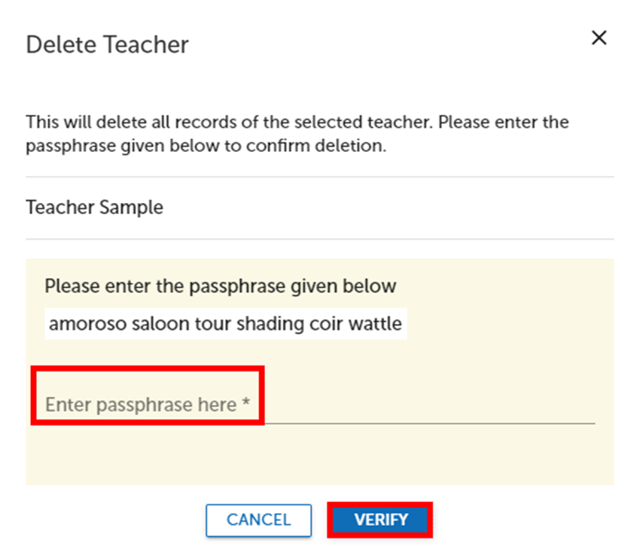Click the required asterisk in passphrase field

click(246, 405)
